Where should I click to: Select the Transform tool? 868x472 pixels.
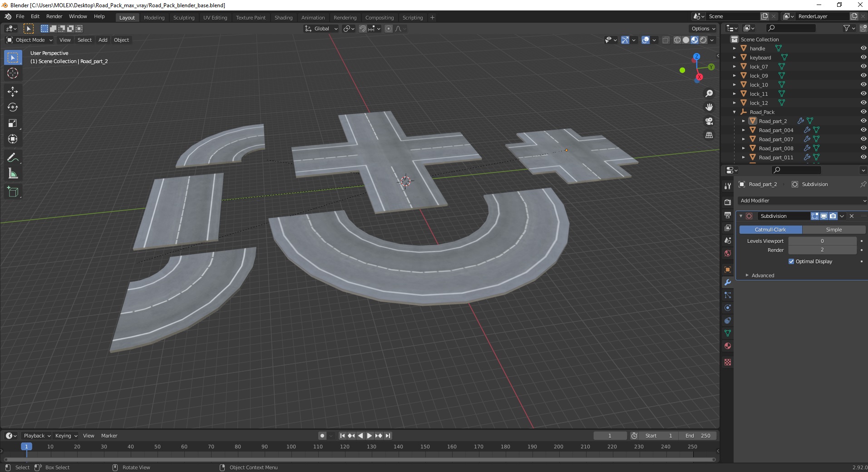pyautogui.click(x=13, y=139)
